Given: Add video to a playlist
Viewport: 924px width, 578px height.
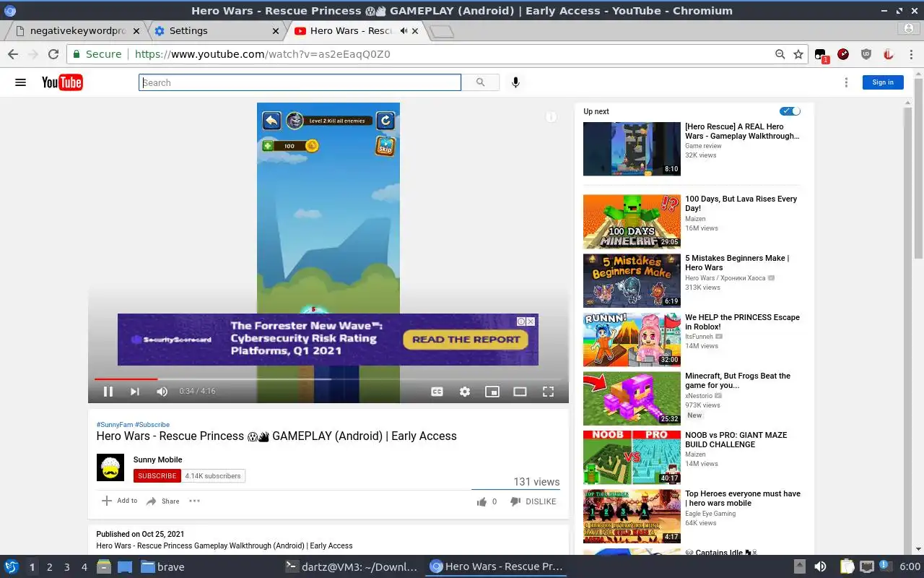Looking at the screenshot, I should click(x=119, y=501).
